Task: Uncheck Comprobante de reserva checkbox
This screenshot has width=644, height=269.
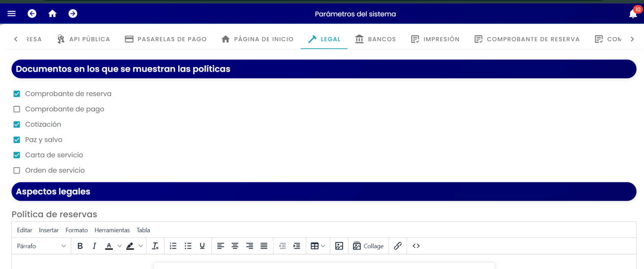Action: pyautogui.click(x=17, y=94)
